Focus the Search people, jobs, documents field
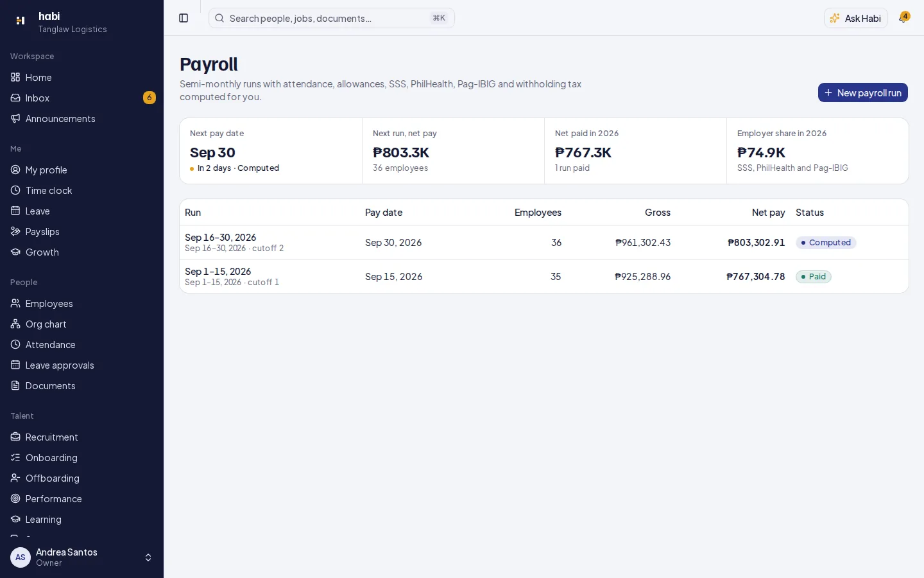 (x=332, y=18)
